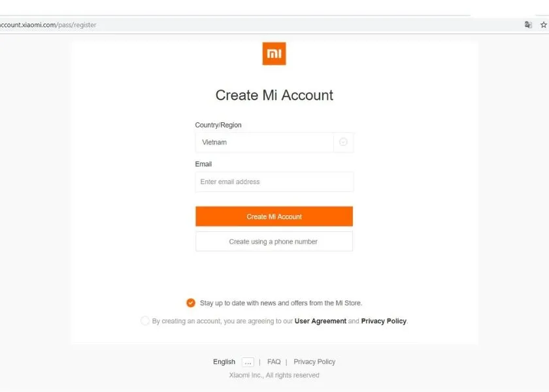Click the 'Enter email address' input field
549x392 pixels.
[x=274, y=181]
